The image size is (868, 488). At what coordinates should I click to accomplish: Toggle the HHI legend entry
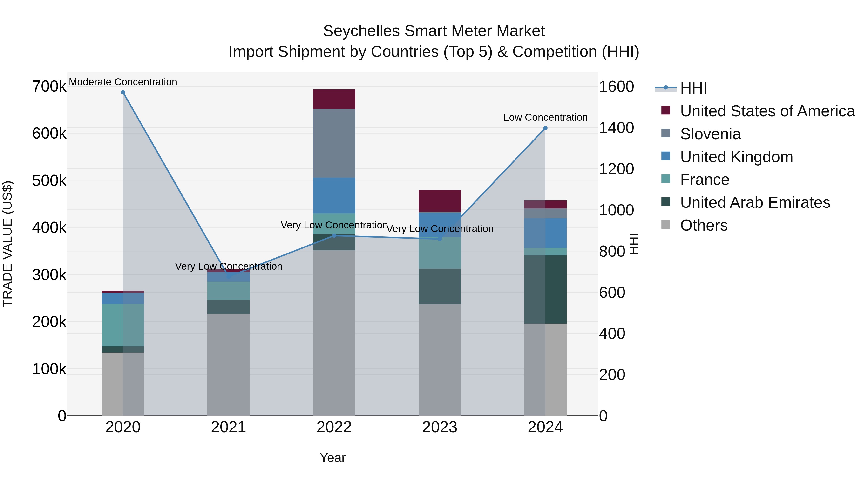[x=681, y=88]
